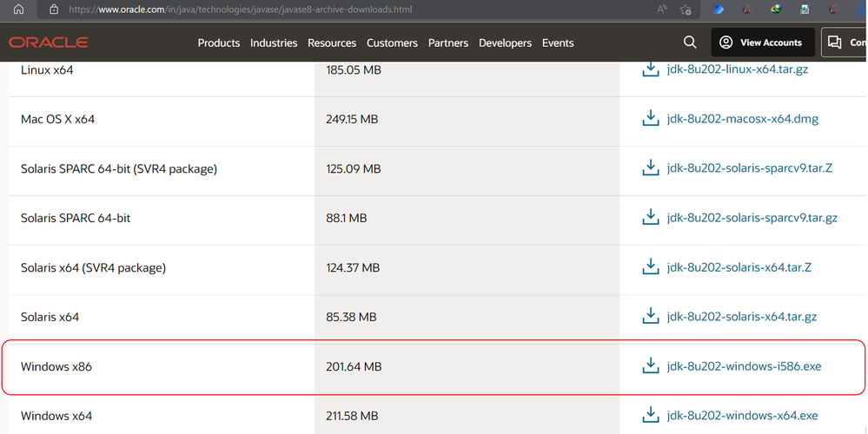Viewport: 868px width, 434px height.
Task: Click the 125.09 MB size cell
Action: pyautogui.click(x=353, y=168)
